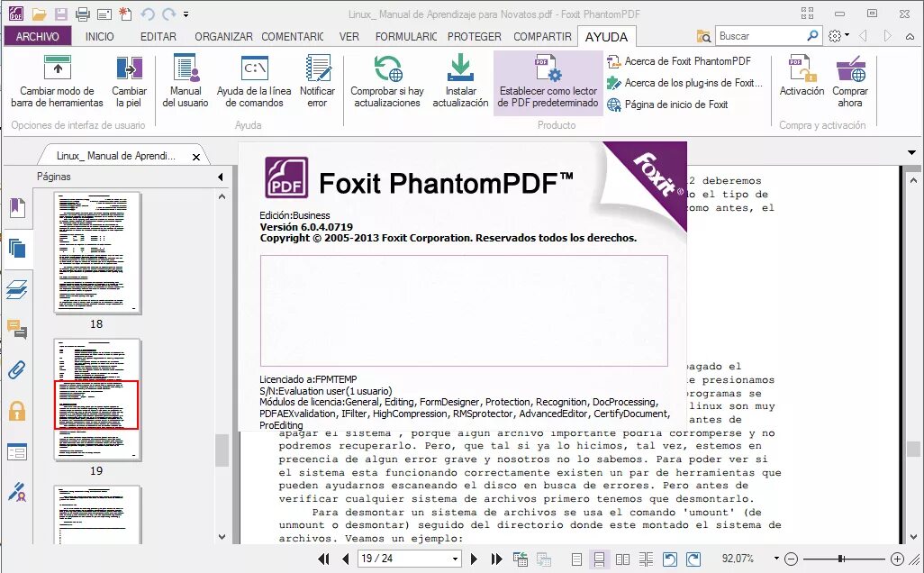Screen dimensions: 924x573
Task: Open the Layers panel icon
Action: (17, 289)
